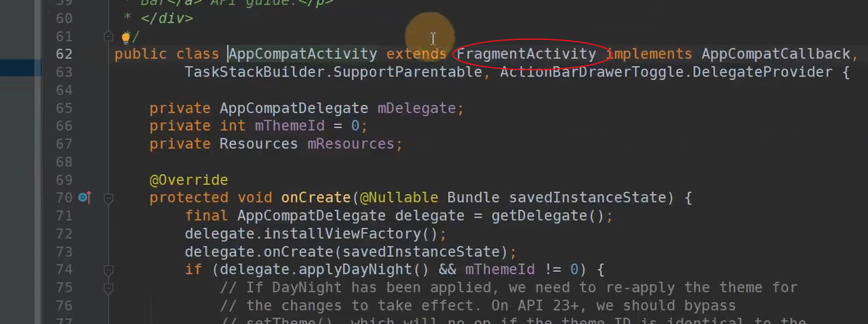Click the Bundle type in onCreate signature
The image size is (868, 324).
coord(473,197)
